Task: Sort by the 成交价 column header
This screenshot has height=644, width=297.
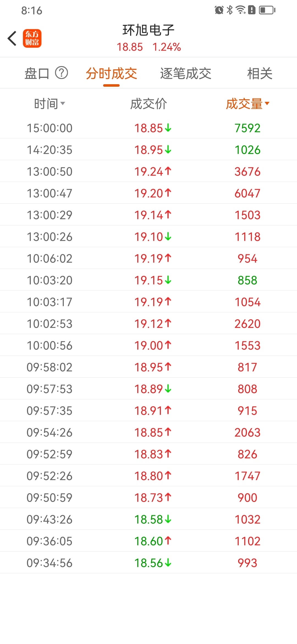Action: [148, 104]
